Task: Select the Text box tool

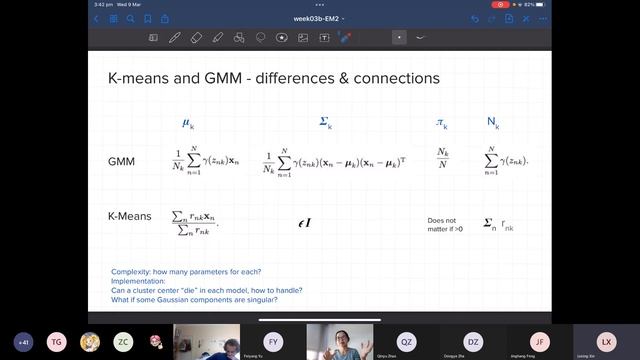Action: click(x=324, y=38)
